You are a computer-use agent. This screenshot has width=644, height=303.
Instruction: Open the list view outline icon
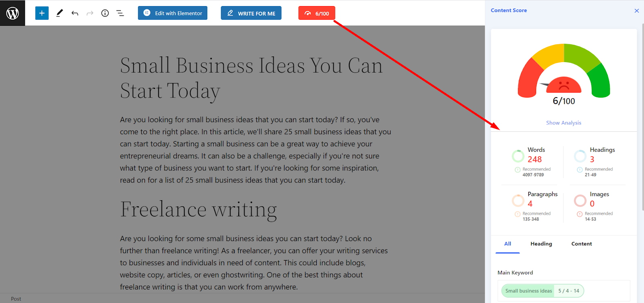120,13
